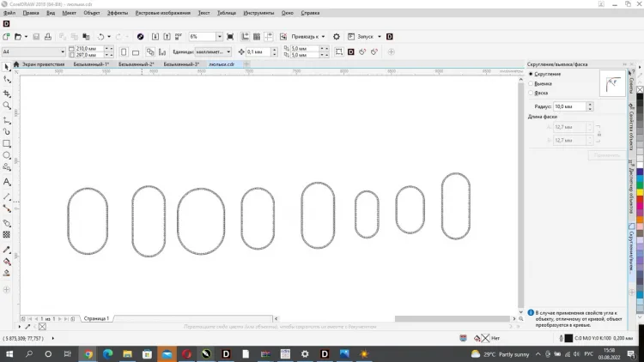The width and height of the screenshot is (644, 362).
Task: Click the Print icon in toolbar
Action: tap(48, 37)
